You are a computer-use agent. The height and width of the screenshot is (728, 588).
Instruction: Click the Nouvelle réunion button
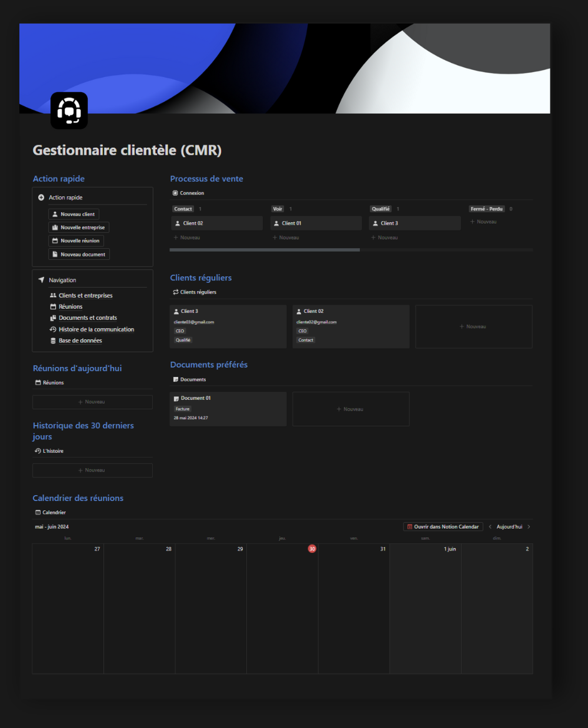click(76, 241)
